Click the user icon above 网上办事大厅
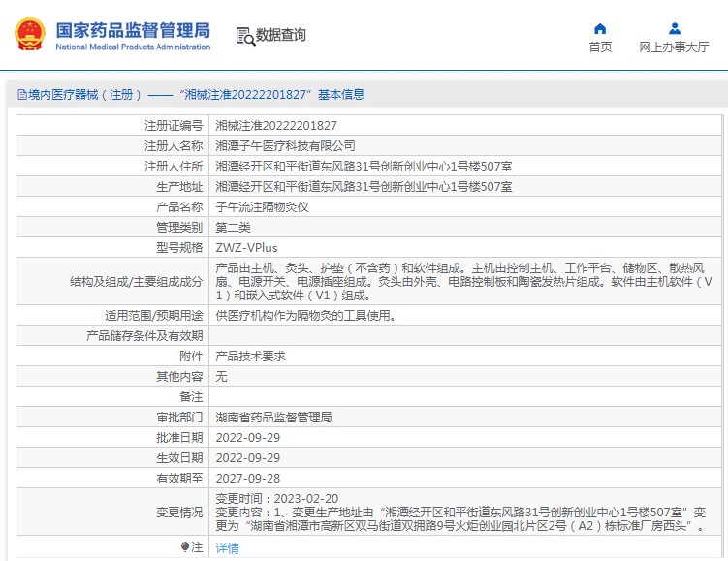728x561 pixels. pyautogui.click(x=674, y=29)
